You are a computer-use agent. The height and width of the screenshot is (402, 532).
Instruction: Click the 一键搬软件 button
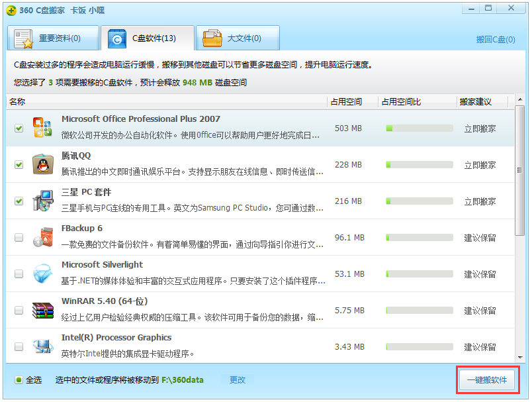[x=487, y=380]
